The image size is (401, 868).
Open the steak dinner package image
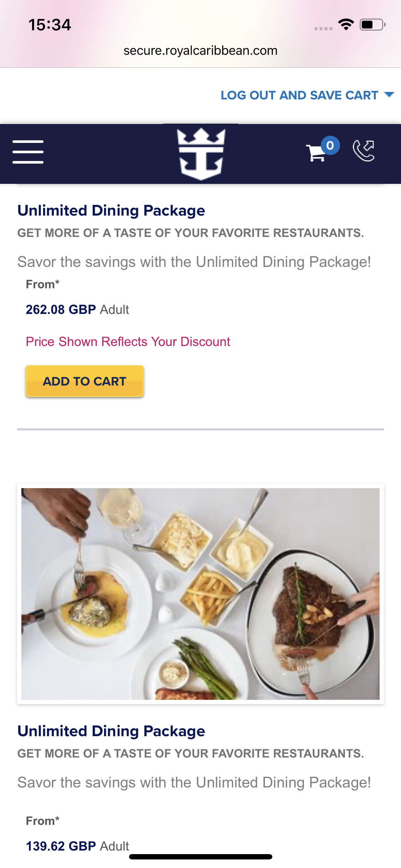click(200, 594)
